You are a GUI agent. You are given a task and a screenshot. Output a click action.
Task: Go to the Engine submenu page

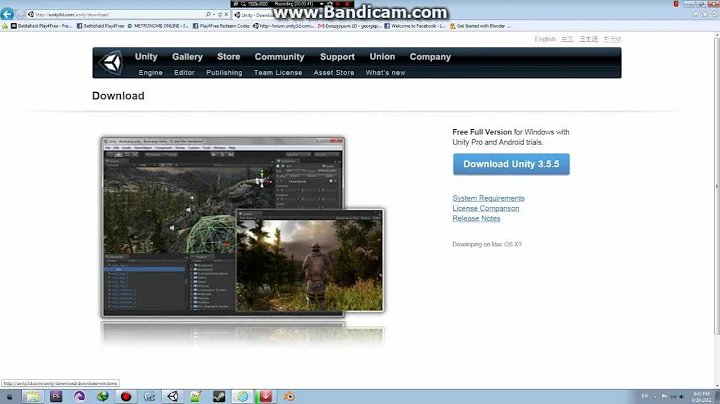[x=151, y=73]
